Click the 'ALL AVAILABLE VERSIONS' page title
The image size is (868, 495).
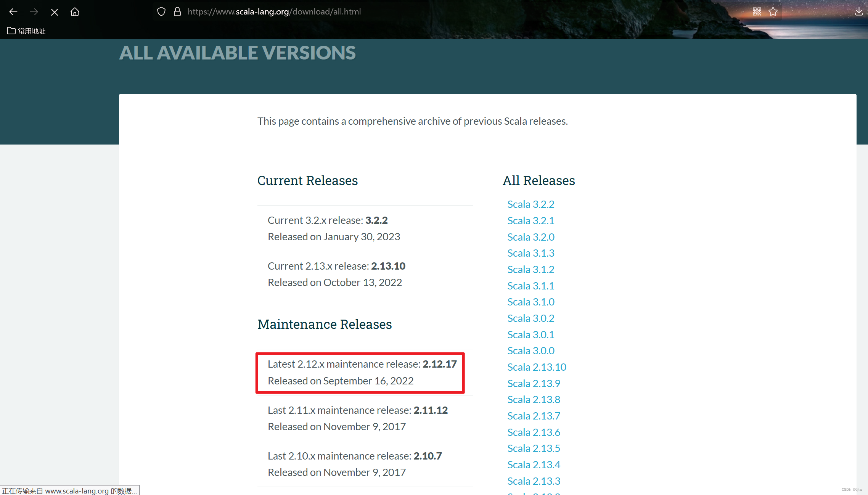click(x=238, y=53)
